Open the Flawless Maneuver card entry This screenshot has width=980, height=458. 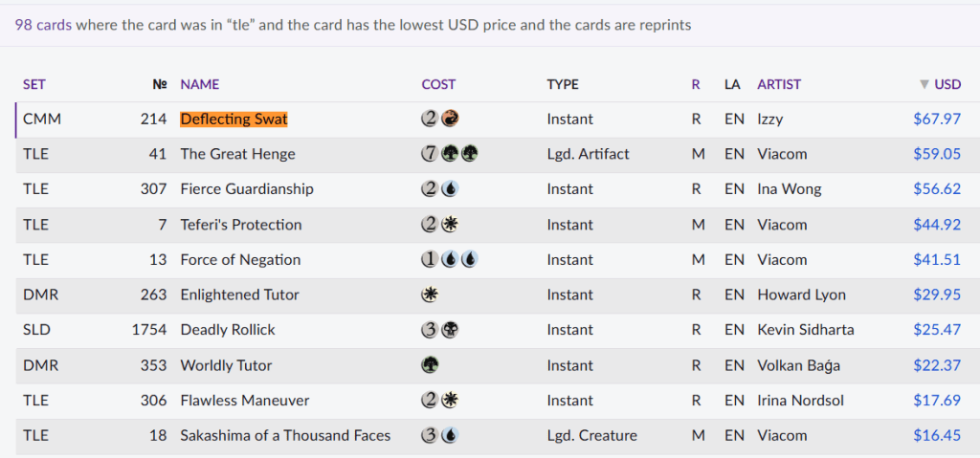tap(245, 401)
